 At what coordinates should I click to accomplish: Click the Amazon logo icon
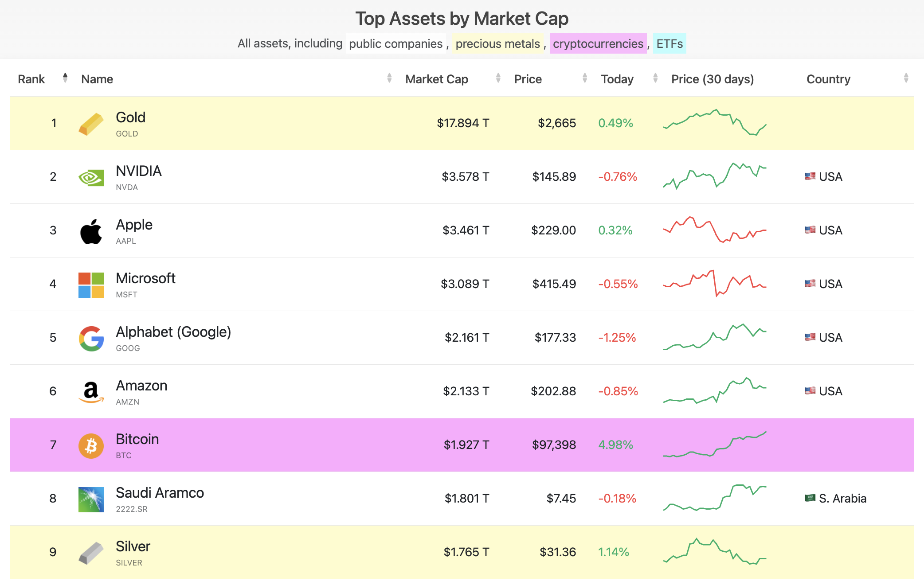[x=91, y=392]
